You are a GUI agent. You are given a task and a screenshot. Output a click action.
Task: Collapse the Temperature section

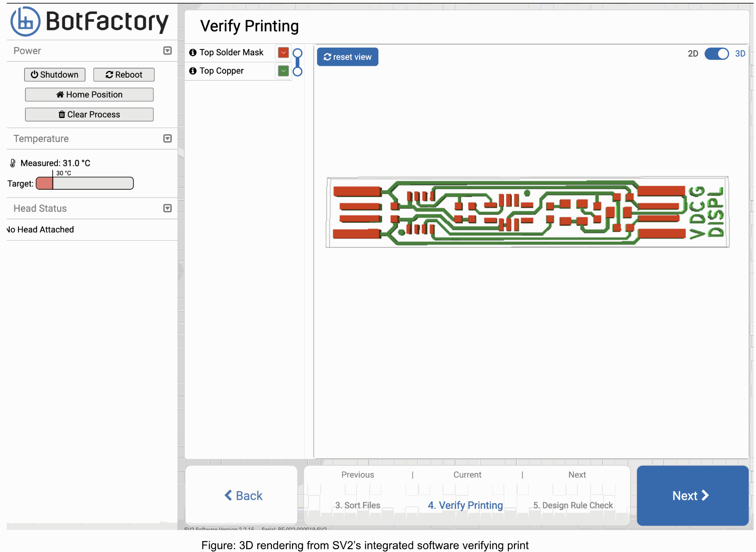pos(167,139)
